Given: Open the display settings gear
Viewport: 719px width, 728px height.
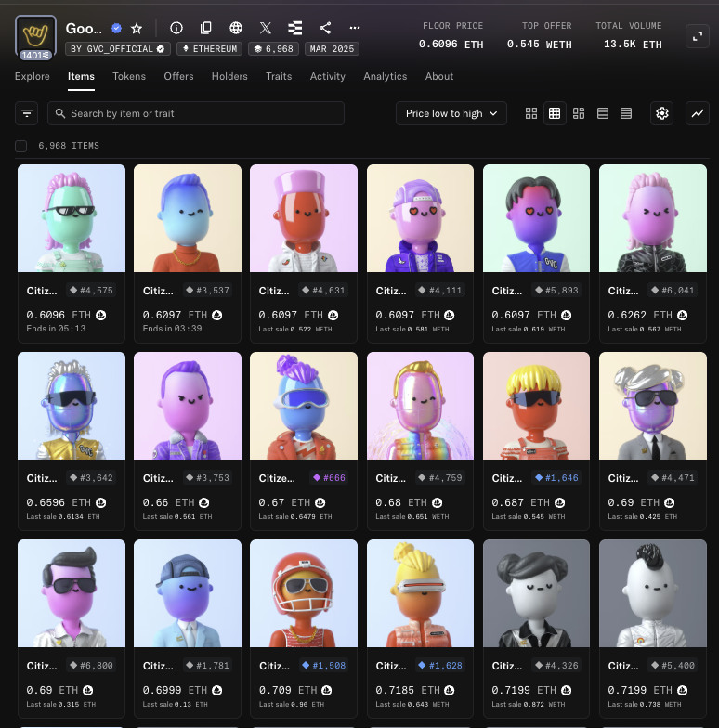Looking at the screenshot, I should coord(661,113).
